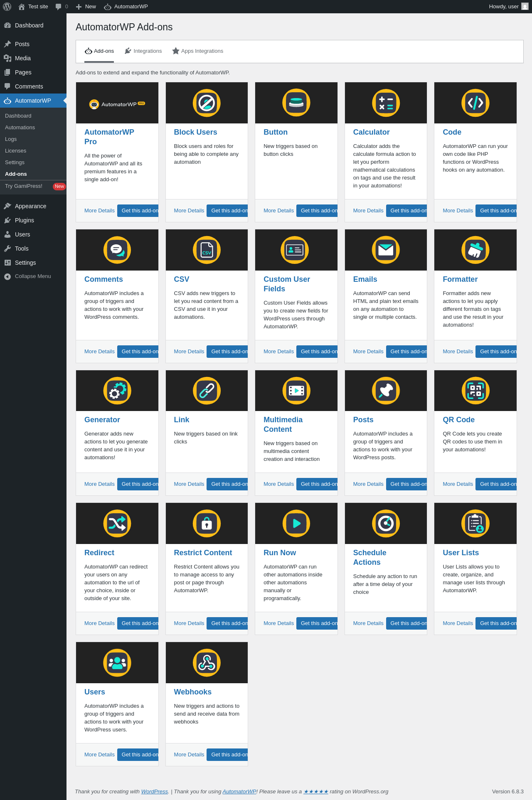Click the Button add-on icon
532x800 pixels.
(296, 103)
